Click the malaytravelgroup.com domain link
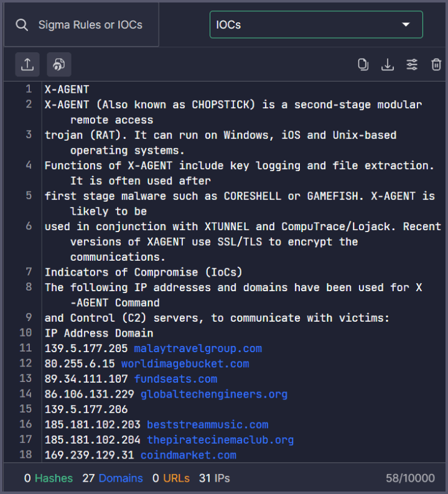 coord(198,348)
